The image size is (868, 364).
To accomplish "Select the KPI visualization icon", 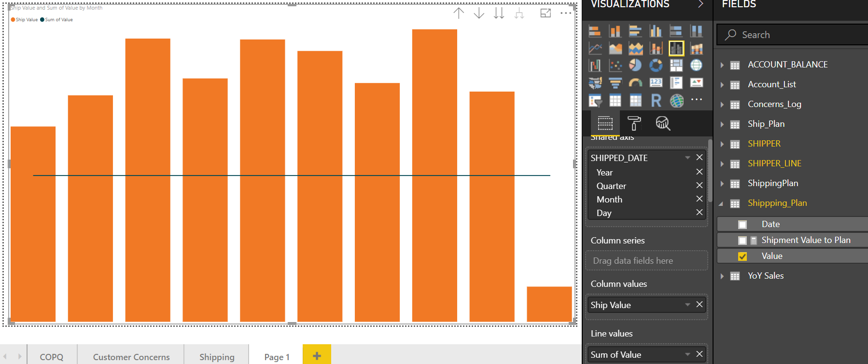I will pyautogui.click(x=696, y=83).
